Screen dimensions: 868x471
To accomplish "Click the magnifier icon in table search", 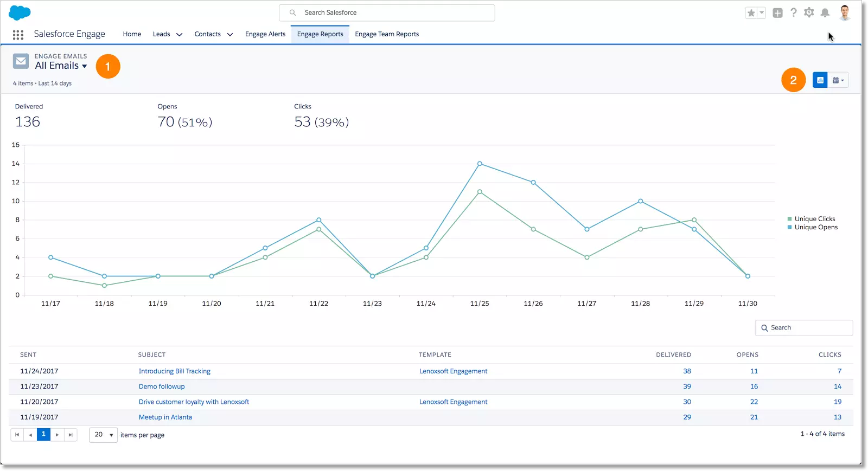I will point(764,328).
